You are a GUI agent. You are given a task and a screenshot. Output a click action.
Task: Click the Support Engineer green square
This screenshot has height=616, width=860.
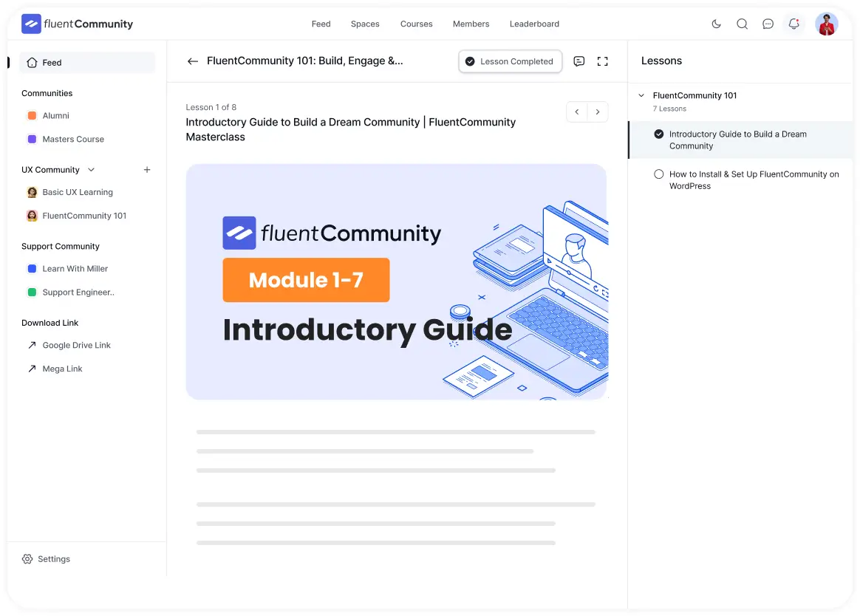(x=32, y=292)
